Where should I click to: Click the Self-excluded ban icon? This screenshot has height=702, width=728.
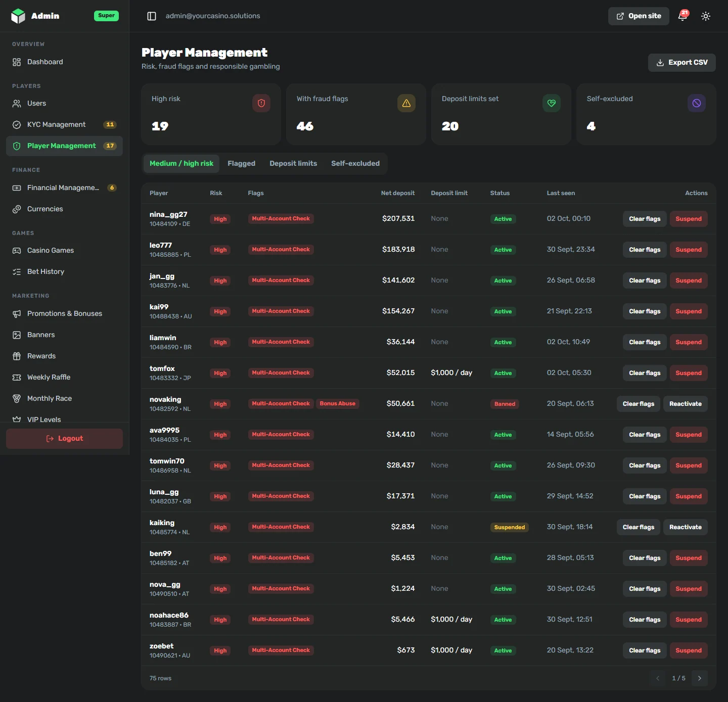tap(697, 103)
